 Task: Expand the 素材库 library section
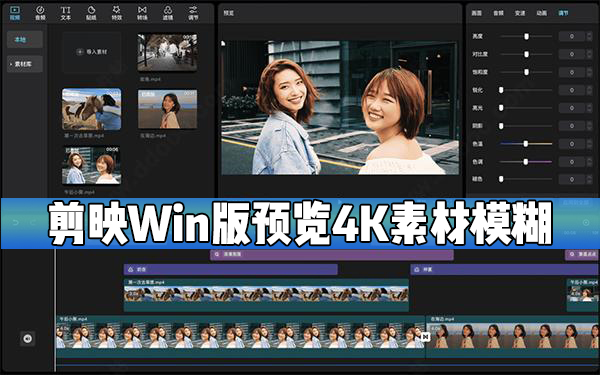tap(24, 64)
